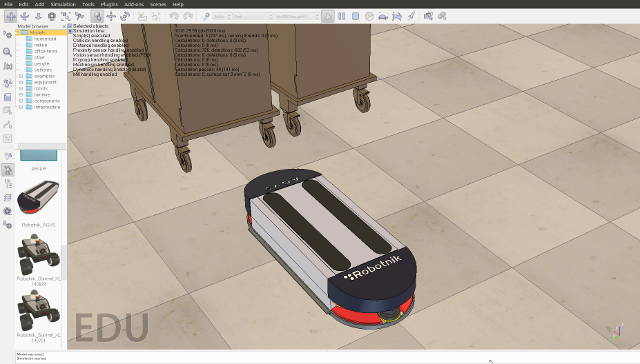Click the camera fly toolbar icon
Viewport: 640px width, 364px height.
80,16
